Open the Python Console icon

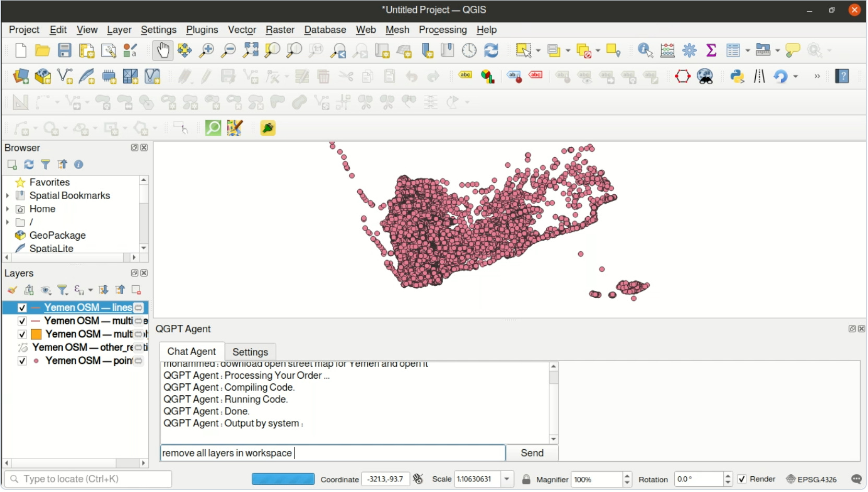click(737, 77)
